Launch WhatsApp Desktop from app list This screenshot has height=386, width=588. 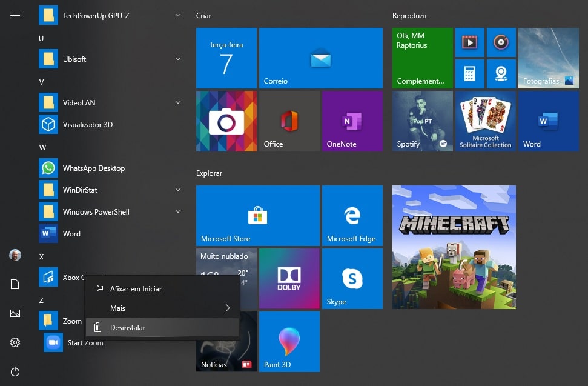click(x=111, y=168)
